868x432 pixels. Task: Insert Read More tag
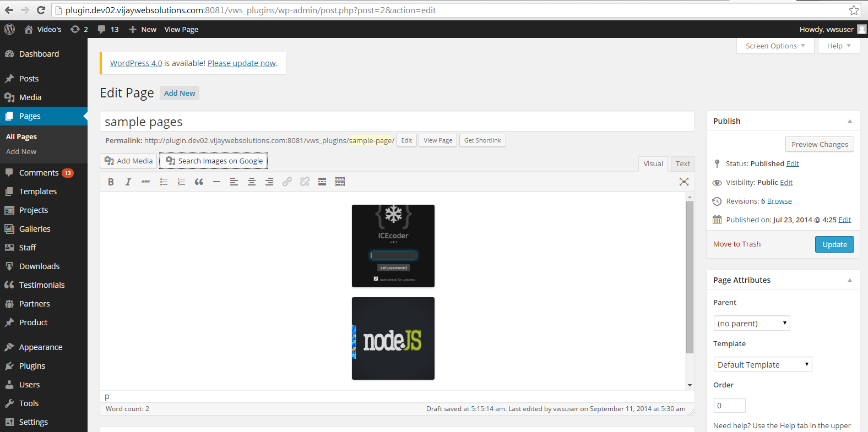(322, 182)
